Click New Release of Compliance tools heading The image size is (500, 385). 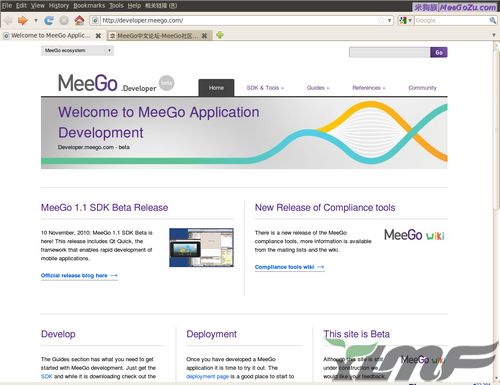325,208
